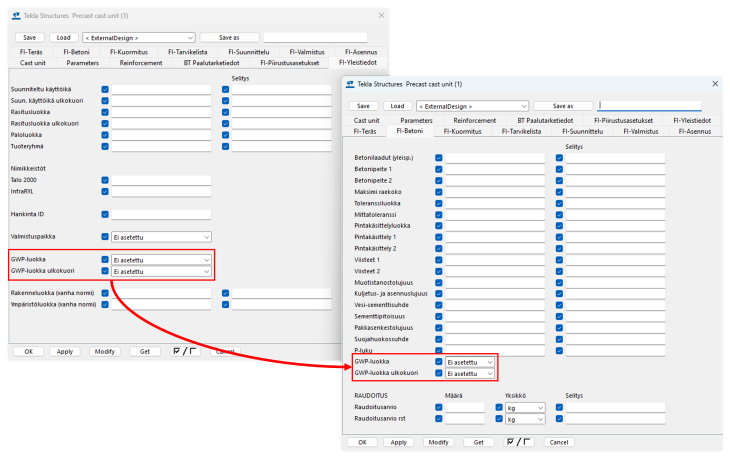Open Valmistuspaikka dropdown in back dialog
The height and width of the screenshot is (458, 730).
tap(161, 237)
